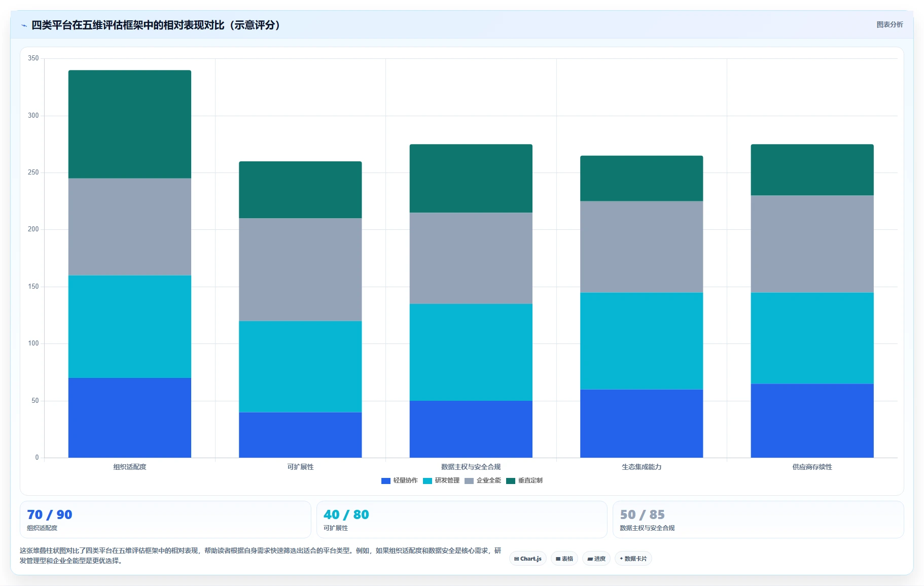The height and width of the screenshot is (586, 924).
Task: Click the 200 y-axis tick label
Action: [33, 229]
